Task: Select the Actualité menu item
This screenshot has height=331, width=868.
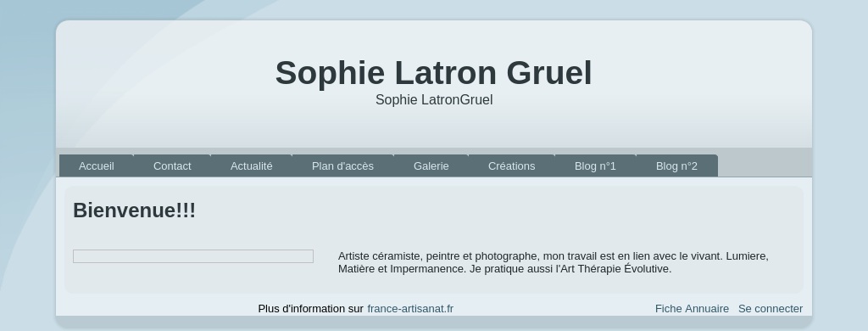Action: pyautogui.click(x=251, y=165)
